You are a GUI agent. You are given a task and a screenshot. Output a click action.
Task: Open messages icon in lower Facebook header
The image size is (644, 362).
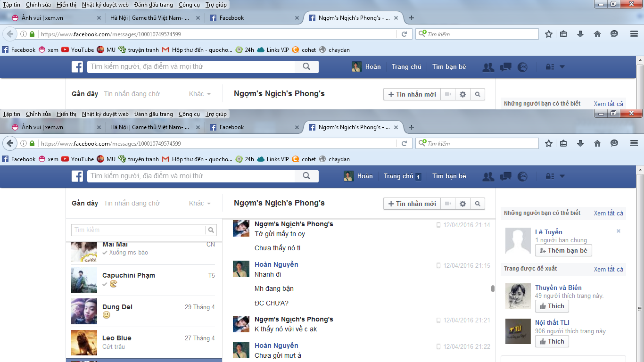click(505, 176)
